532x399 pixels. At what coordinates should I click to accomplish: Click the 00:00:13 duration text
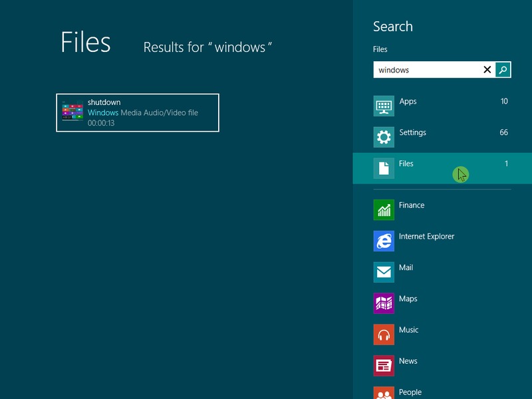tap(101, 123)
